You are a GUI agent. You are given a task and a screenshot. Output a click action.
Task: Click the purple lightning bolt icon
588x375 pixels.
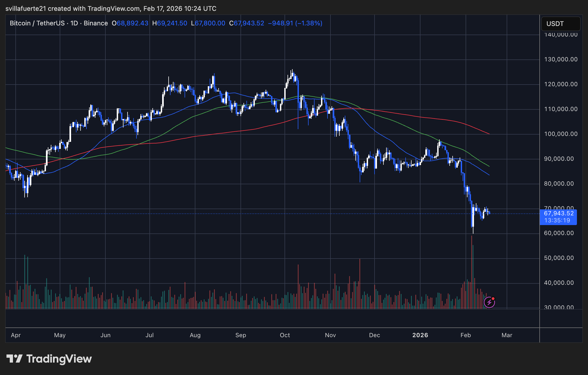click(489, 302)
